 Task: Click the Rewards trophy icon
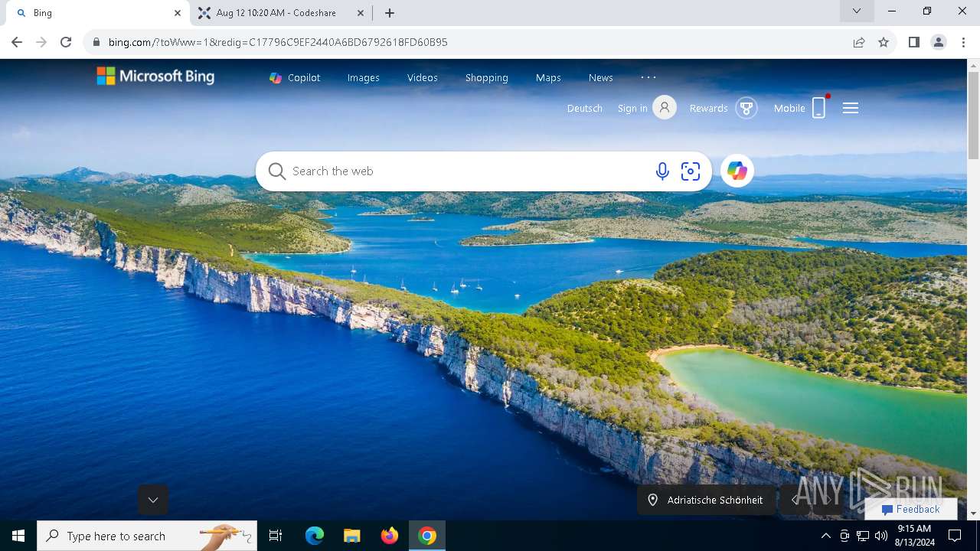(x=746, y=108)
